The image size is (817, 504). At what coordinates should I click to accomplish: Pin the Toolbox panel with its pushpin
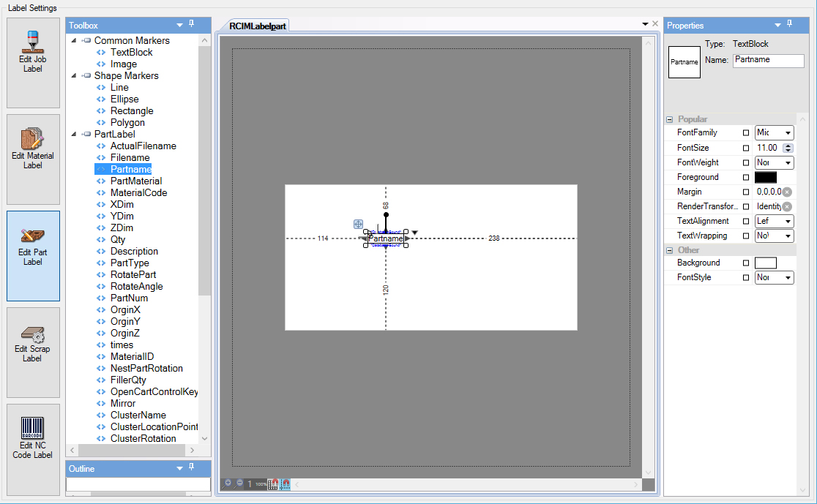[x=192, y=24]
